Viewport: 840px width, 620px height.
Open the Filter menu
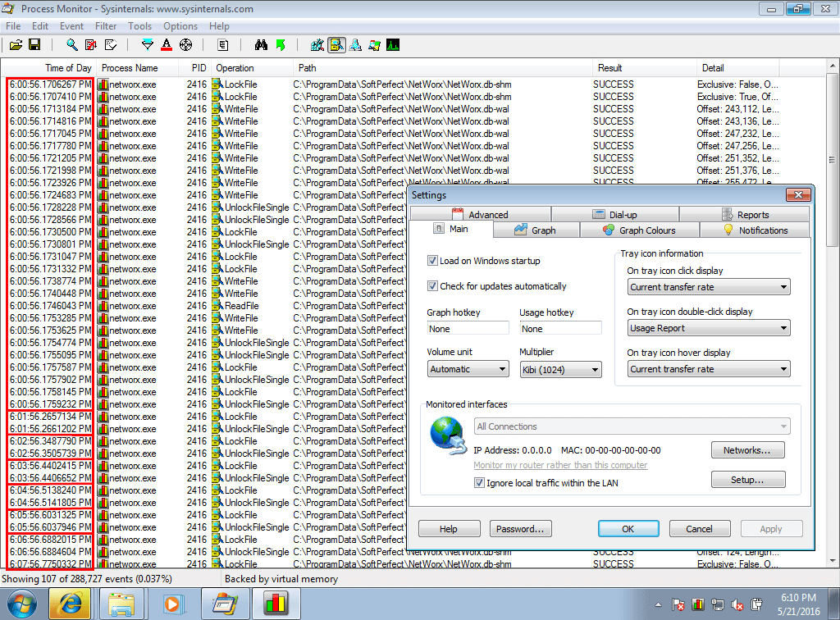click(x=106, y=26)
